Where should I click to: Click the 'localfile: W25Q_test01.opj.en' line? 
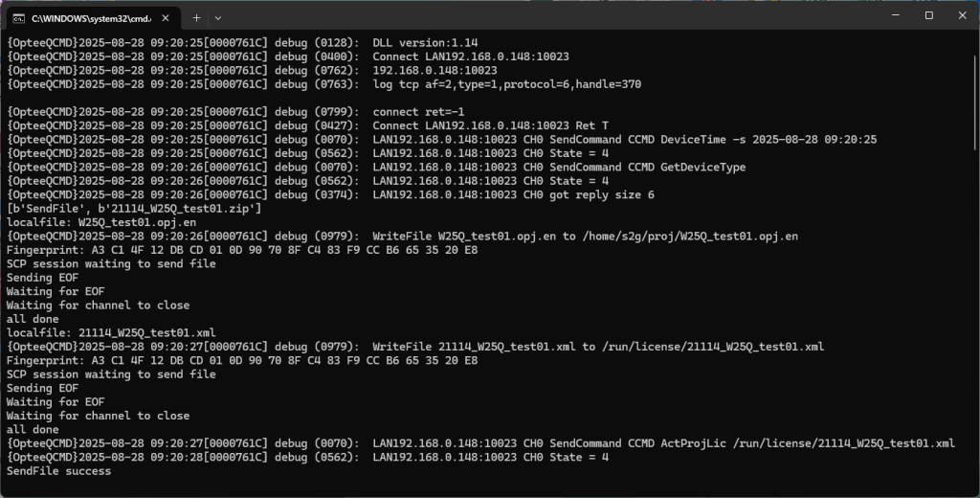point(101,222)
